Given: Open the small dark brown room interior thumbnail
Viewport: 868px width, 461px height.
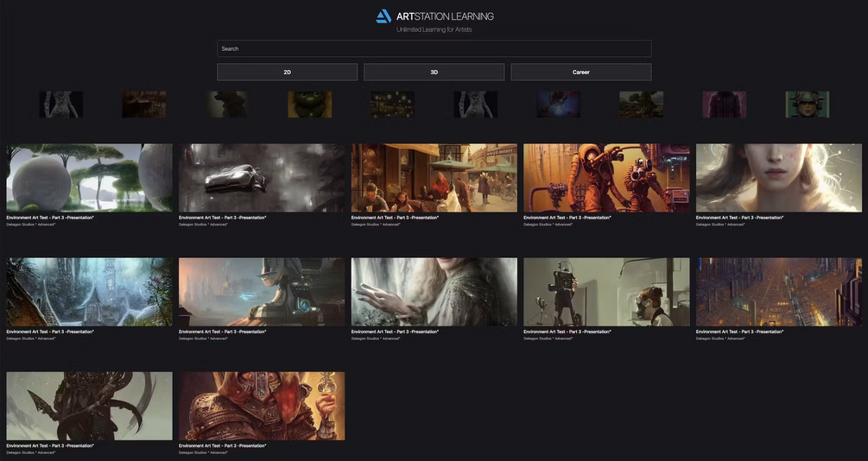Looking at the screenshot, I should [144, 104].
